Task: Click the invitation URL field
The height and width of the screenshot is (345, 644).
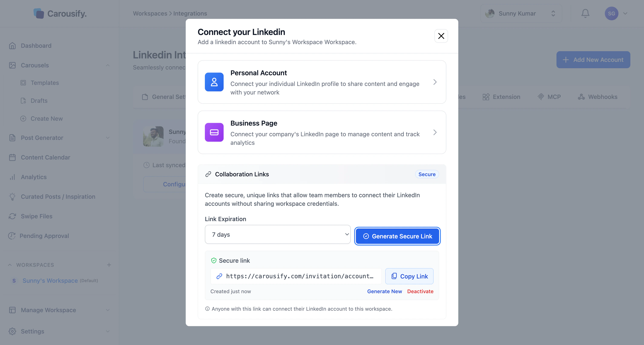Action: pos(296,276)
